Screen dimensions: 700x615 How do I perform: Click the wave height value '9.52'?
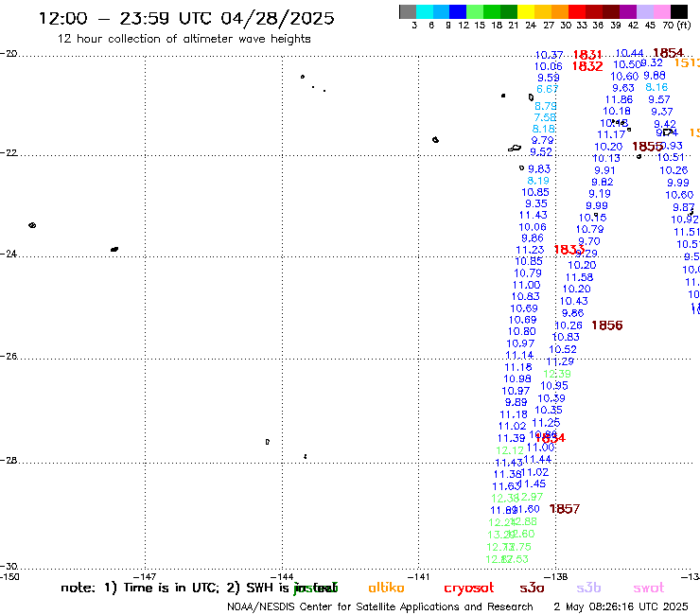point(541,151)
